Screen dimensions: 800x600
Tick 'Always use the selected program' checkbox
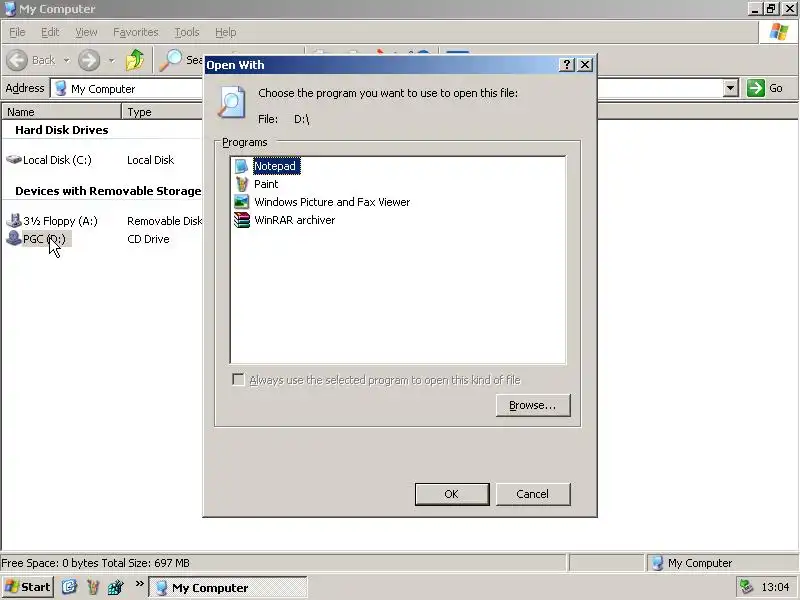point(238,380)
